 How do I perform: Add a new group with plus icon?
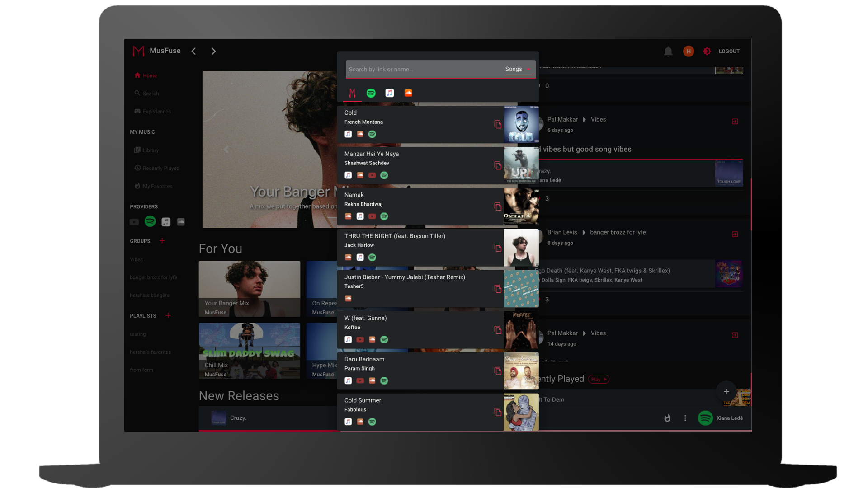(162, 241)
